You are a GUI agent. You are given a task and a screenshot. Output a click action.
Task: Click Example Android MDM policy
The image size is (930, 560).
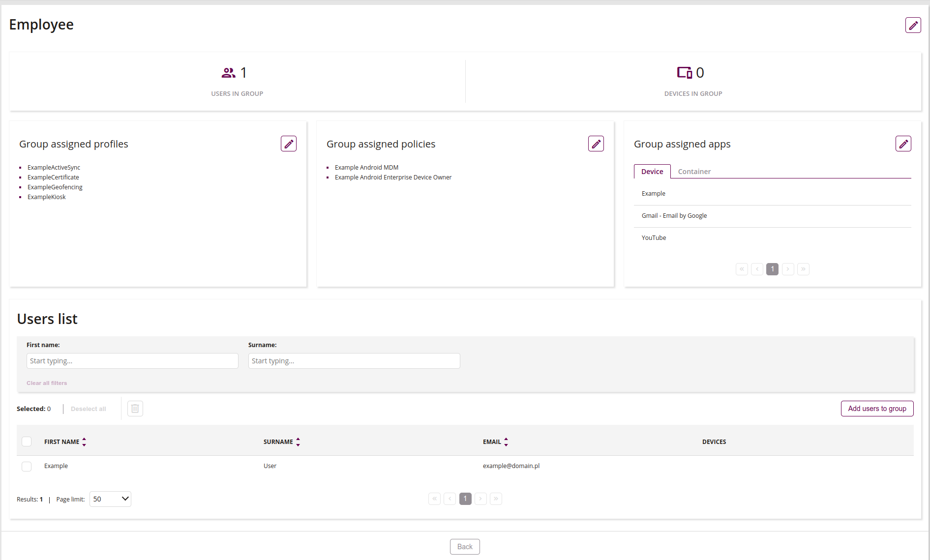coord(366,168)
